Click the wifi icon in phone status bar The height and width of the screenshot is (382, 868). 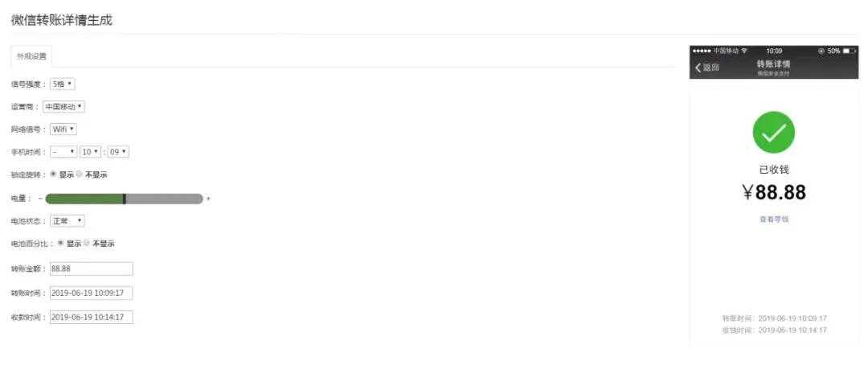click(744, 51)
